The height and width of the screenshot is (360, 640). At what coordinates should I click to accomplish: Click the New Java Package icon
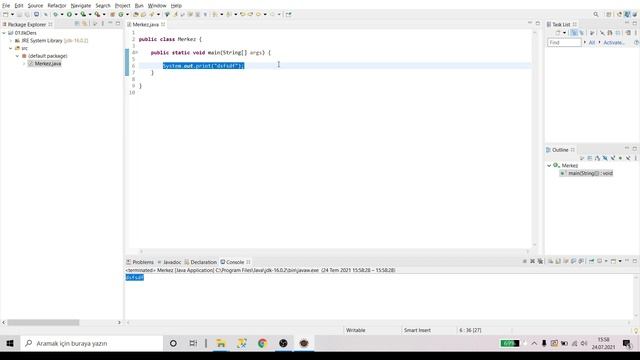tap(113, 14)
